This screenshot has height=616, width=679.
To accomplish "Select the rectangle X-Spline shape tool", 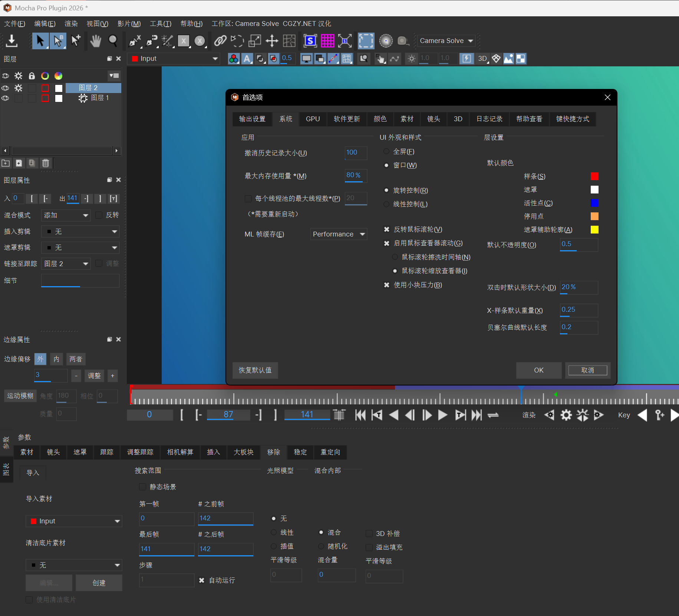I will click(x=184, y=41).
